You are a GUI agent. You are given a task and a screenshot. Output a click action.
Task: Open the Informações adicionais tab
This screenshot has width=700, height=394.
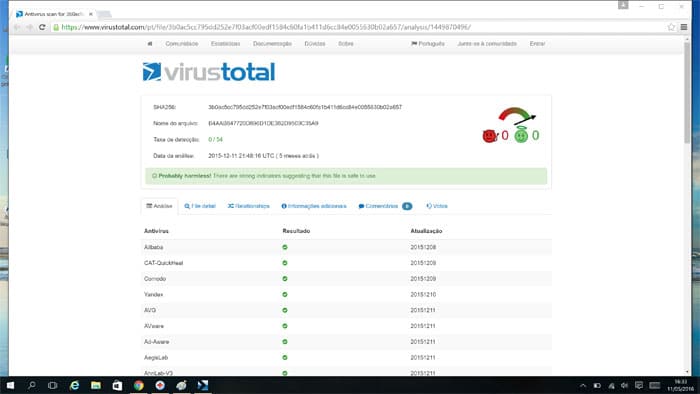point(314,206)
